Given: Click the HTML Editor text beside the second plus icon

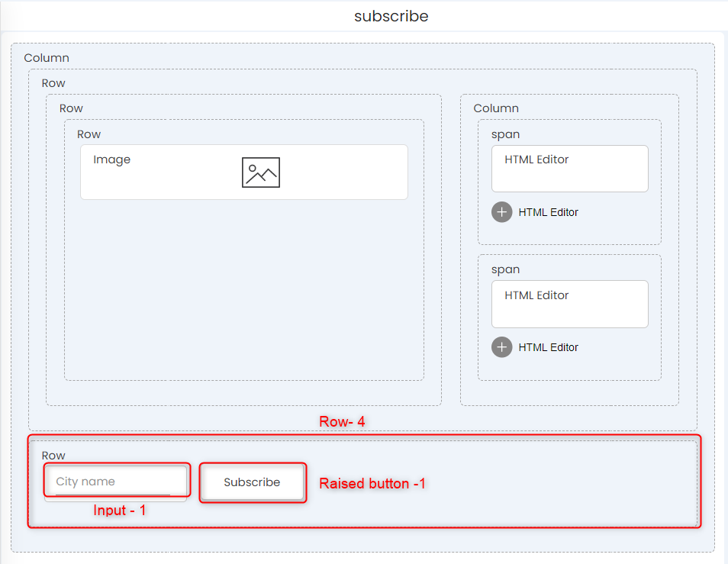Looking at the screenshot, I should (548, 347).
